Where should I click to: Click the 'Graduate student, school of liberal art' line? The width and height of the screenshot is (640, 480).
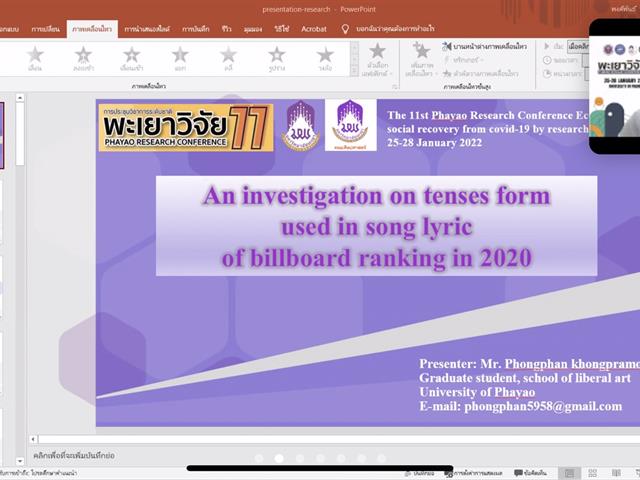(525, 378)
